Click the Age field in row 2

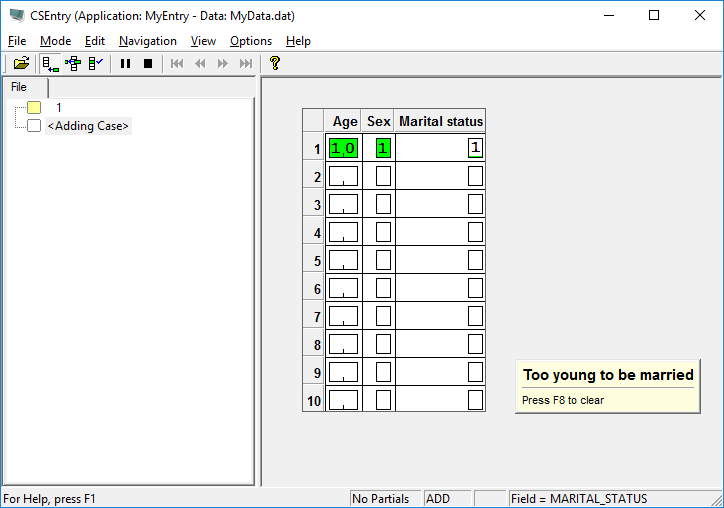point(343,176)
